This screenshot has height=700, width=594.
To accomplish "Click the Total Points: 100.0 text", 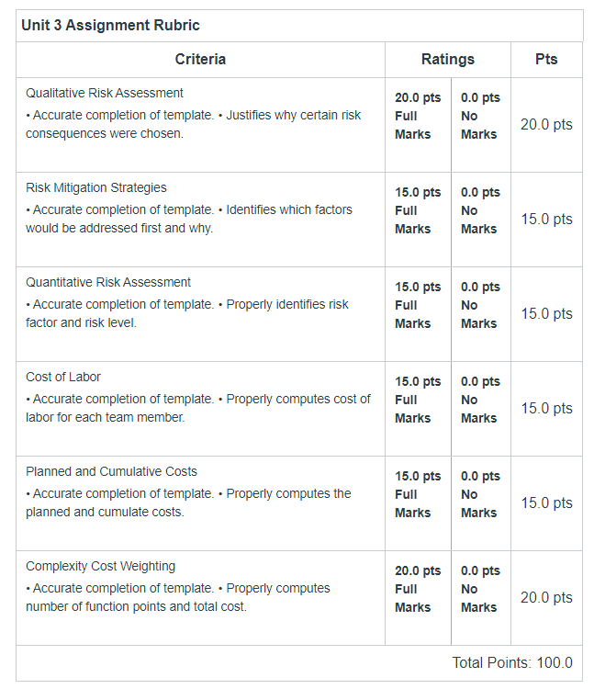I will click(x=512, y=662).
